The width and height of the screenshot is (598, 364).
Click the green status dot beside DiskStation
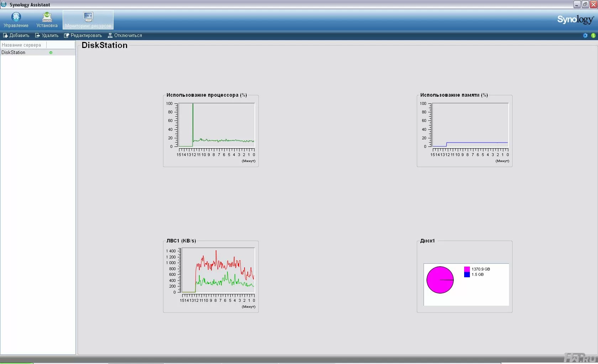point(51,53)
